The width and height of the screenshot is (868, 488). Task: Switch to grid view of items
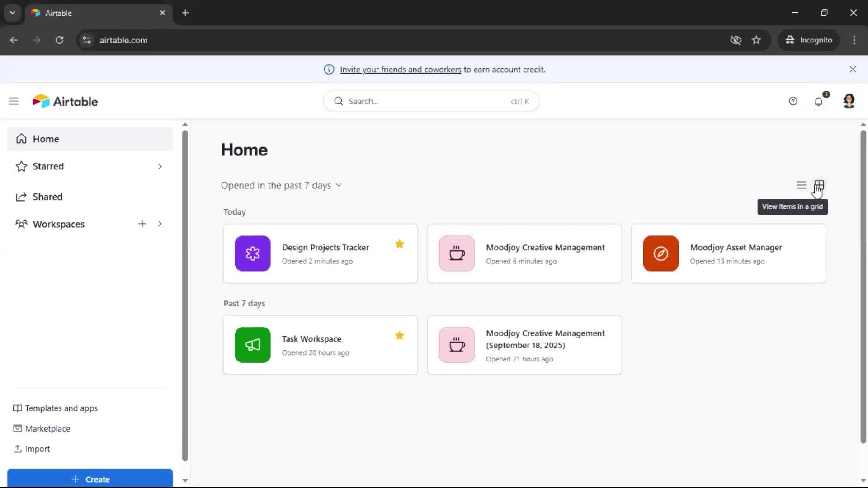(819, 185)
